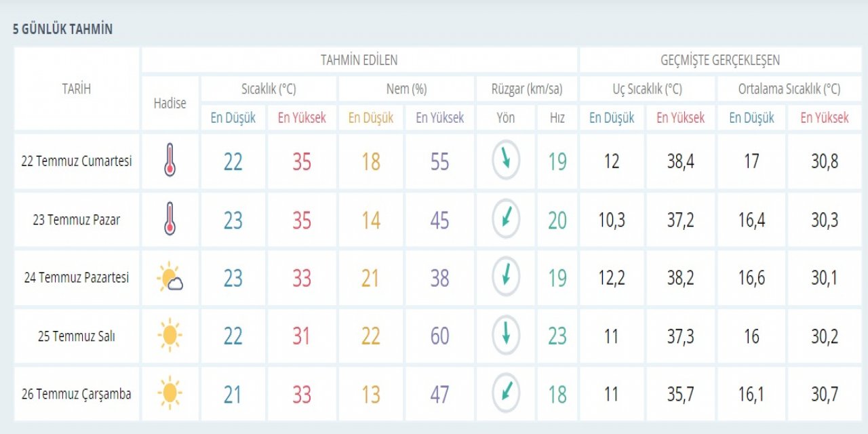Click the Sıcaklık (°C) column header
This screenshot has width=868, height=434.
(269, 89)
